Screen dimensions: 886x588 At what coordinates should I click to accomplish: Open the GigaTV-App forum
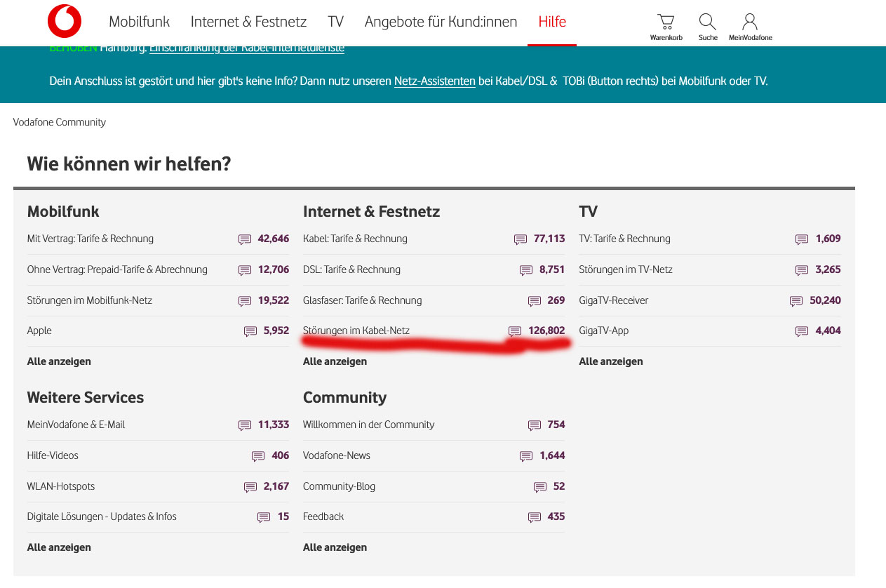(x=603, y=330)
